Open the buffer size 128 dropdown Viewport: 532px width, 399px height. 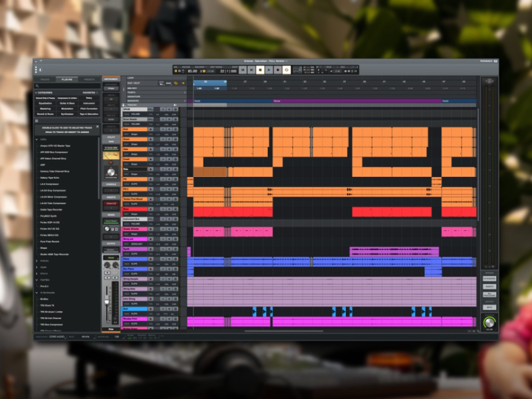[x=117, y=337]
